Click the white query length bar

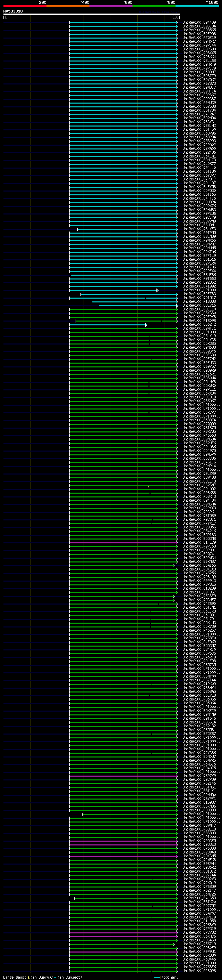coord(92,14)
